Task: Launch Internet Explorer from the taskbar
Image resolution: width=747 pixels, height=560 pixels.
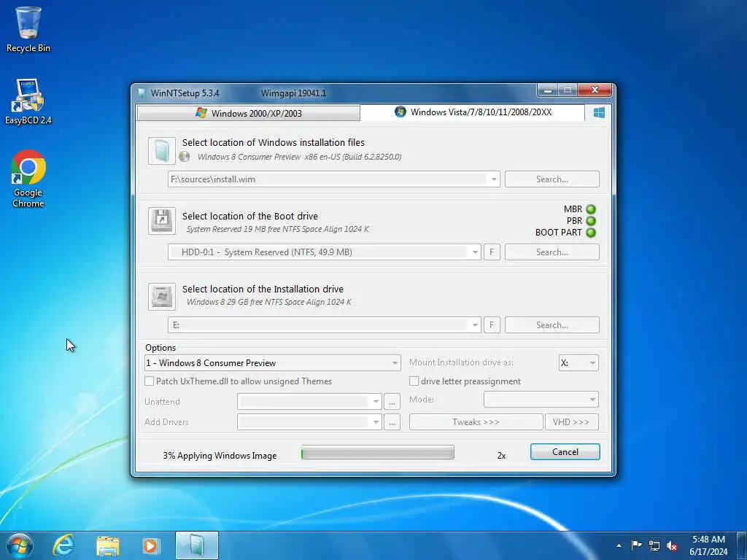Action: coord(63,545)
